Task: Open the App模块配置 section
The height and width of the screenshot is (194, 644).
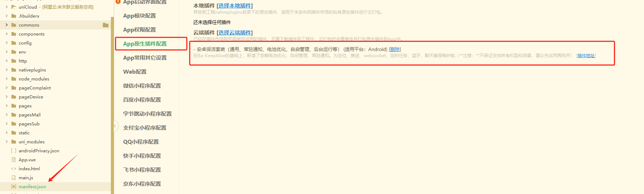Action: (x=139, y=16)
